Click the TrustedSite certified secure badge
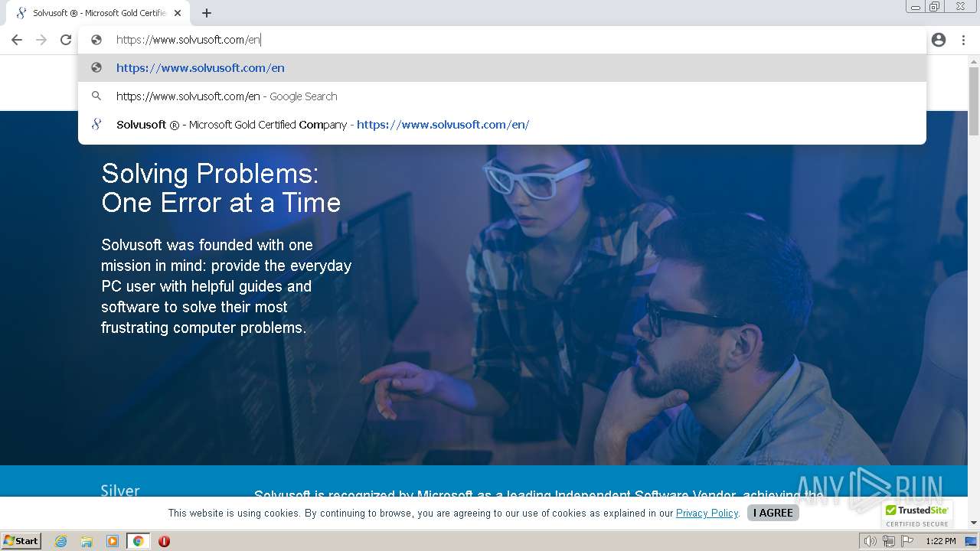Viewport: 980px width, 551px height. click(x=917, y=514)
